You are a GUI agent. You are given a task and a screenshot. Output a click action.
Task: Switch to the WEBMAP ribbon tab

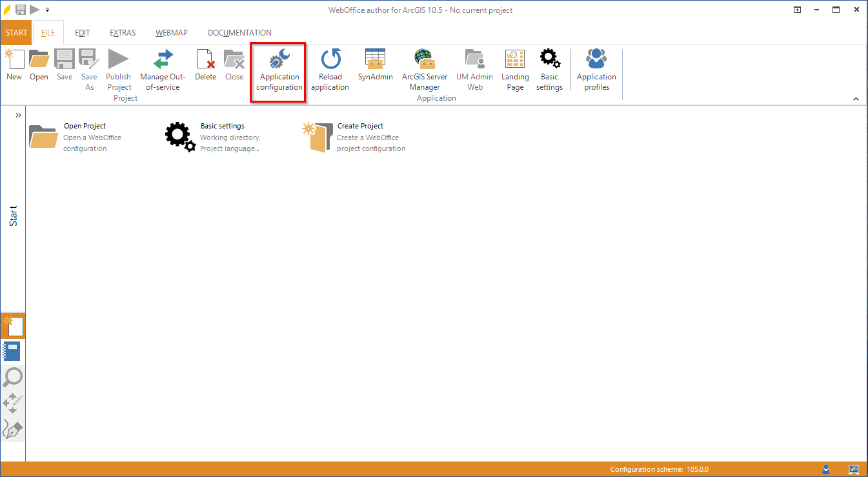click(x=171, y=32)
